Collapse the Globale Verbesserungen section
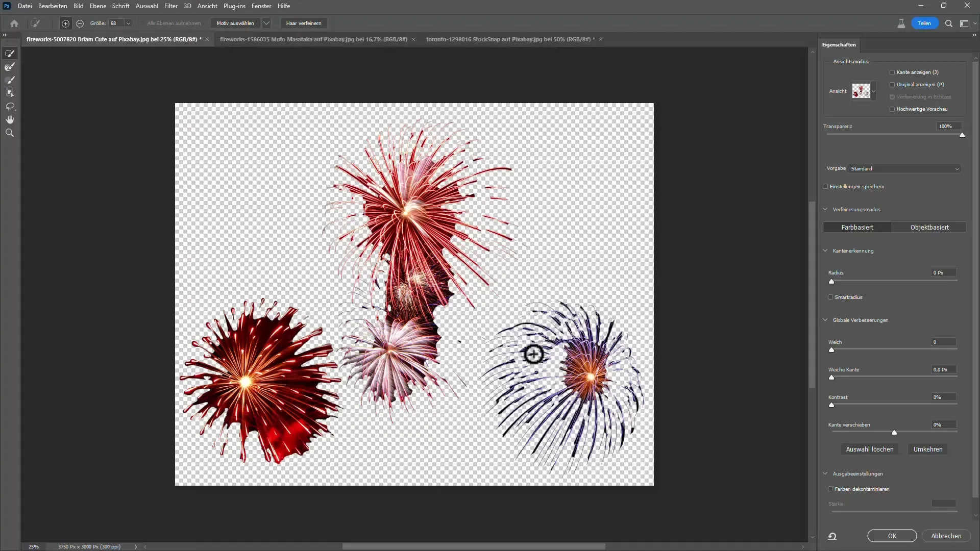The image size is (980, 551). (x=825, y=320)
